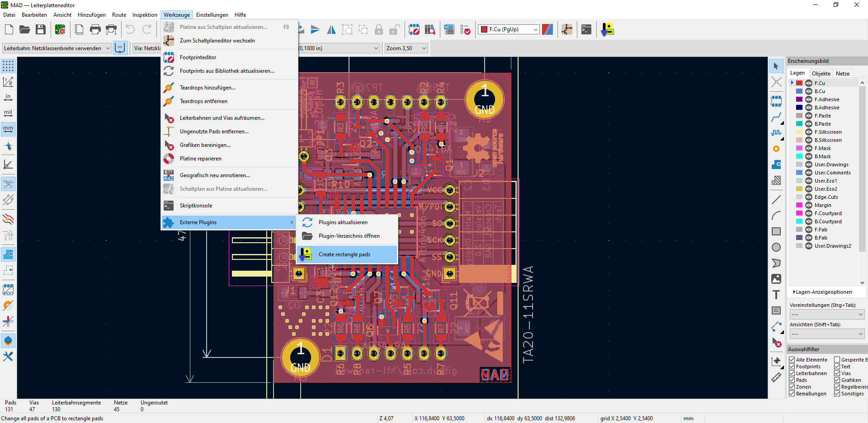Image resolution: width=868 pixels, height=423 pixels.
Task: Open the F.Cu layer selector dropdown
Action: (x=509, y=30)
